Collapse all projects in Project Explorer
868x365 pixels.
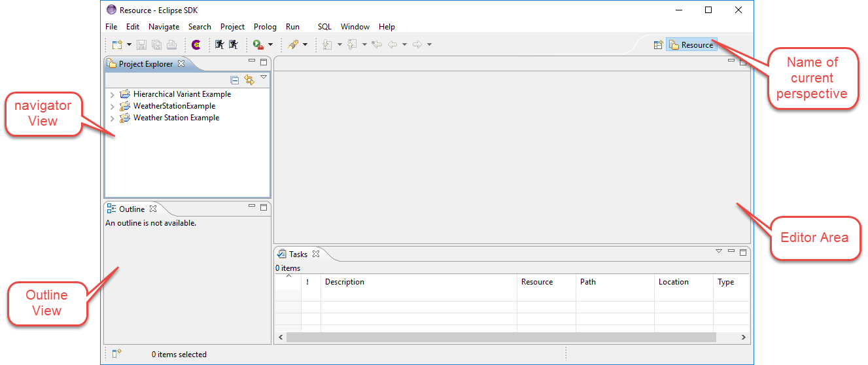[235, 80]
